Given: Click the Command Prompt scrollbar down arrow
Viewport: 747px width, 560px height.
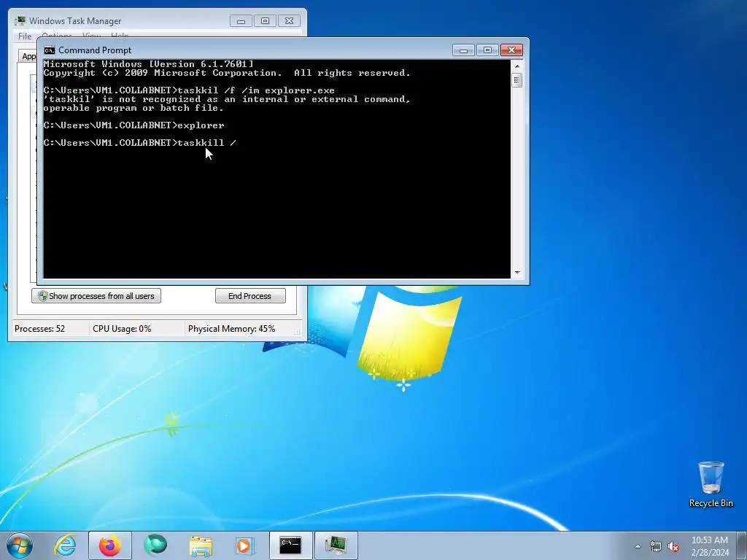Looking at the screenshot, I should tap(517, 273).
